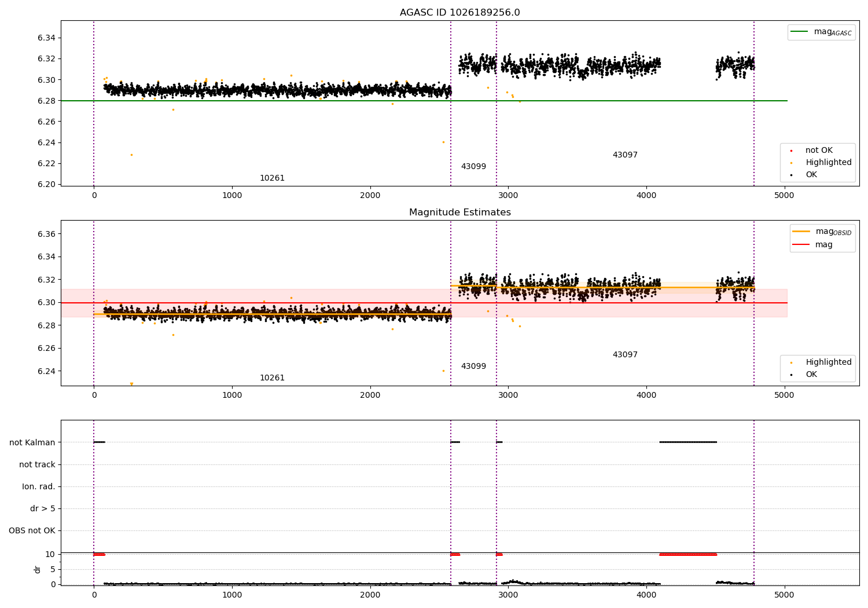
Task: Click '6.24' tick in Magnitude Estimates plot
Action: pyautogui.click(x=46, y=371)
